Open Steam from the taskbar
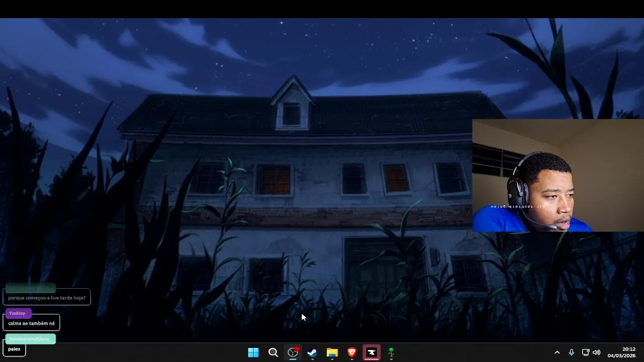This screenshot has height=362, width=644. [x=312, y=352]
